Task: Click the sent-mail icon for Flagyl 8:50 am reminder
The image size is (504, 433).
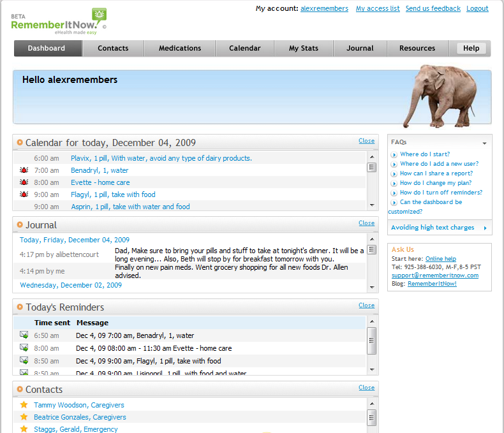Action: click(x=24, y=360)
